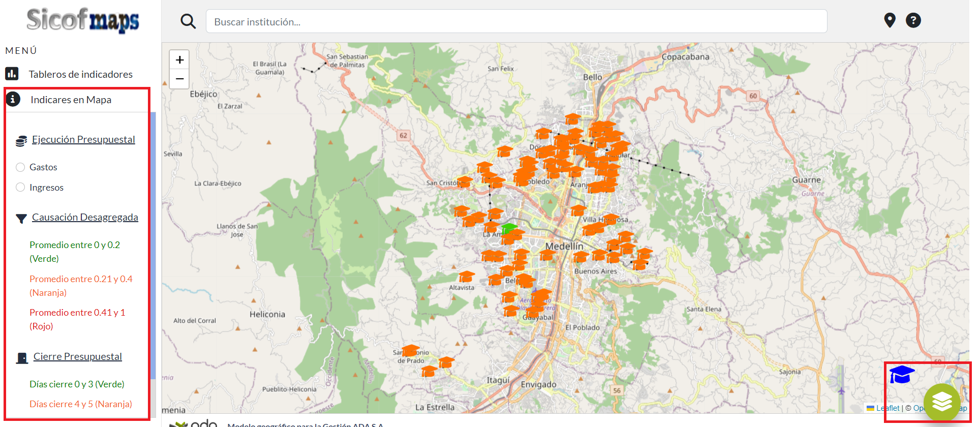980x427 pixels.
Task: Click the info icon beside Indicares en Mapa
Action: [x=13, y=99]
